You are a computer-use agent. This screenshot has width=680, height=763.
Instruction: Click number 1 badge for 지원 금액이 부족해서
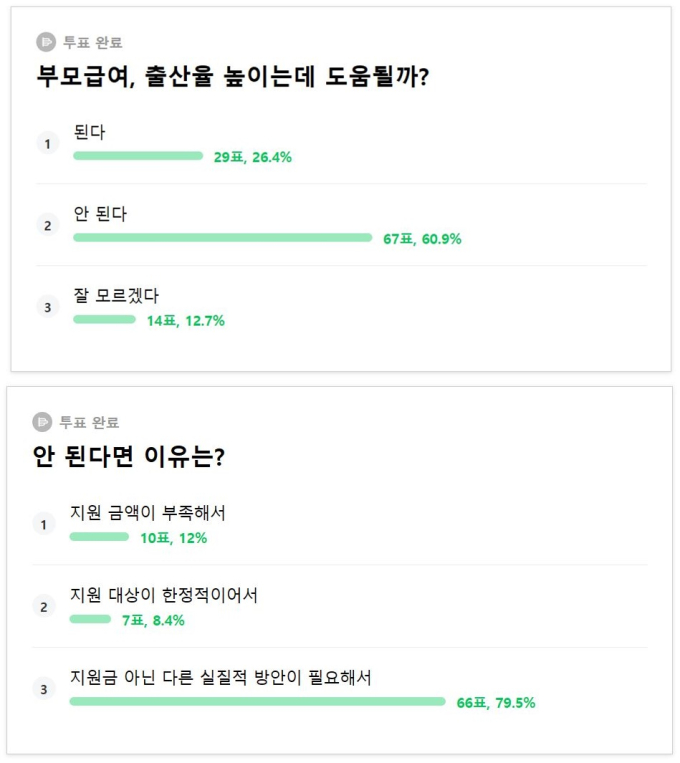click(44, 525)
